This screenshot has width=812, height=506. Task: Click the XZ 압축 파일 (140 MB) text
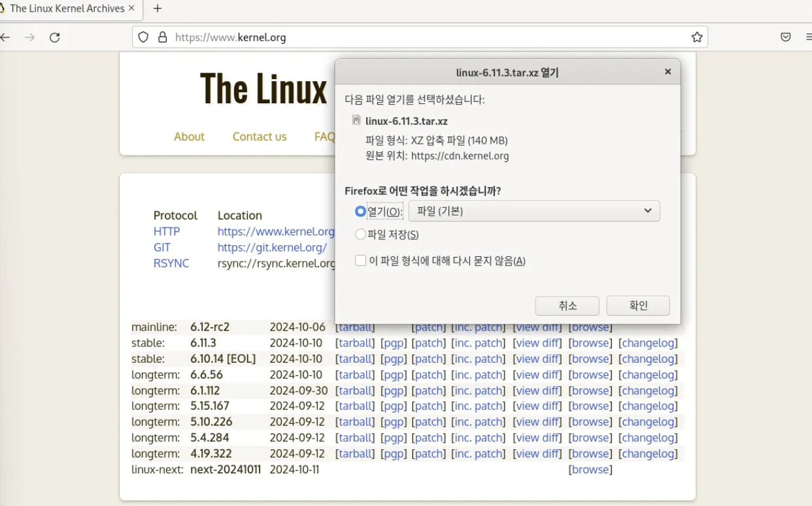pyautogui.click(x=459, y=141)
